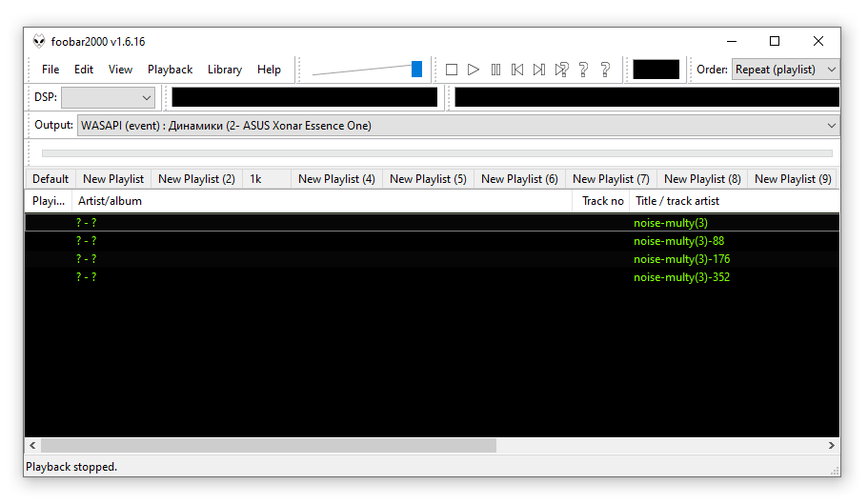Go to the previous track icon
Screen dimensions: 868x504
click(x=517, y=70)
